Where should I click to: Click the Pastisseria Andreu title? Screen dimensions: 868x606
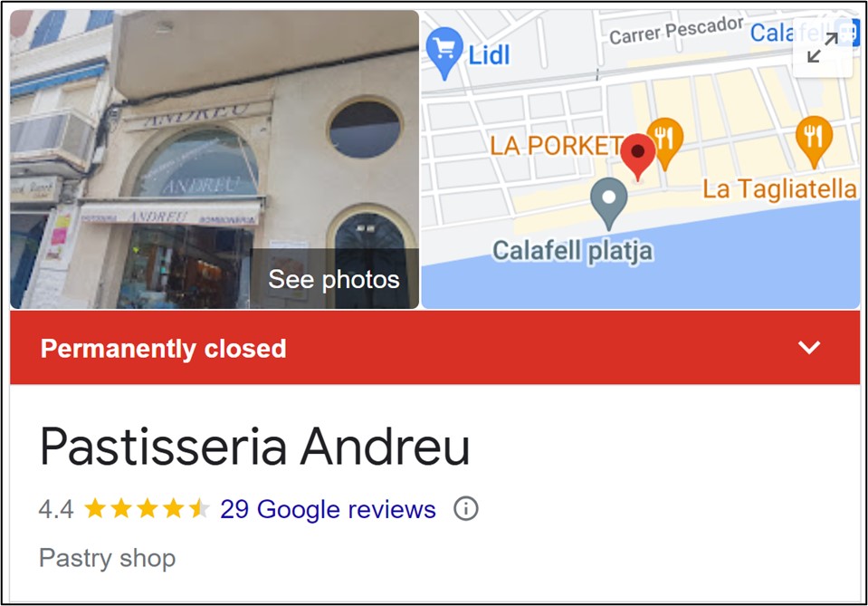[x=254, y=447]
